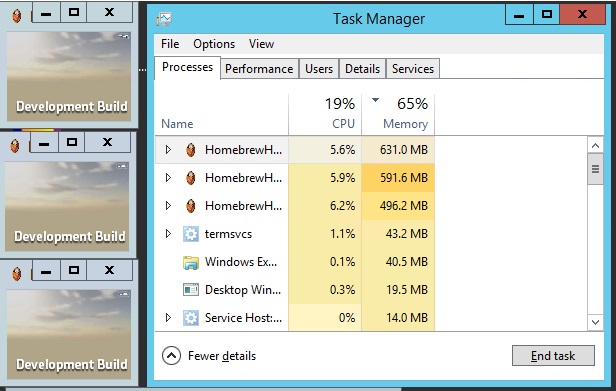
Task: Click the middle Development Build preview thumbnail
Action: pyautogui.click(x=67, y=206)
